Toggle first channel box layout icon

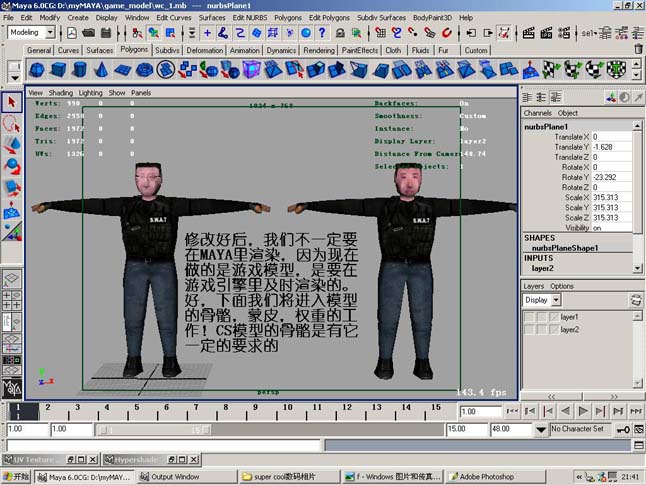pyautogui.click(x=527, y=97)
